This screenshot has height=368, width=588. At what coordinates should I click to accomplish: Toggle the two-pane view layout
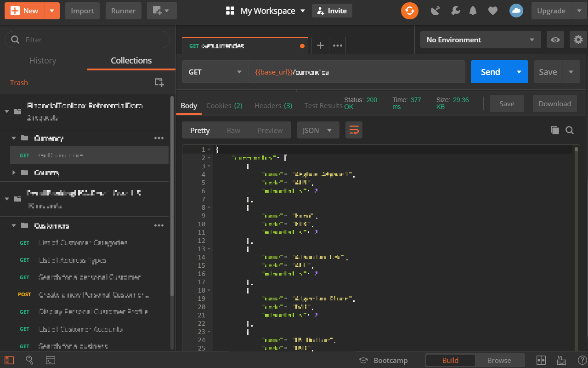[541, 360]
